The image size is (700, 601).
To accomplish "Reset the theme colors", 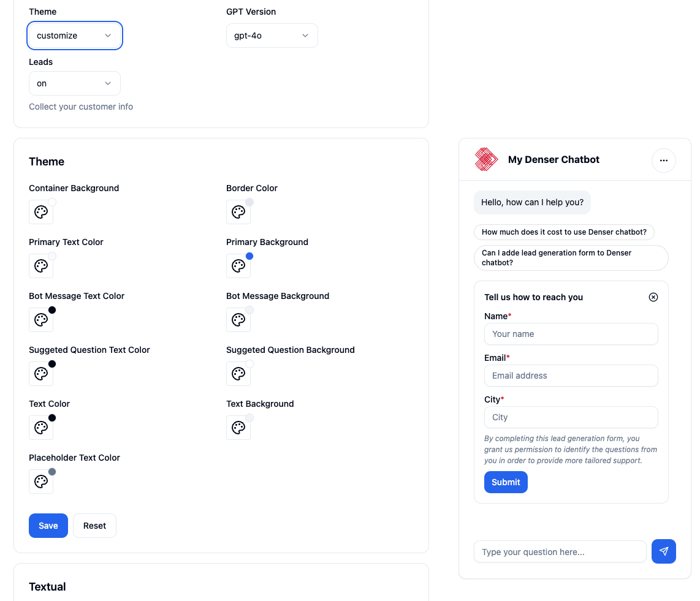I will click(94, 526).
